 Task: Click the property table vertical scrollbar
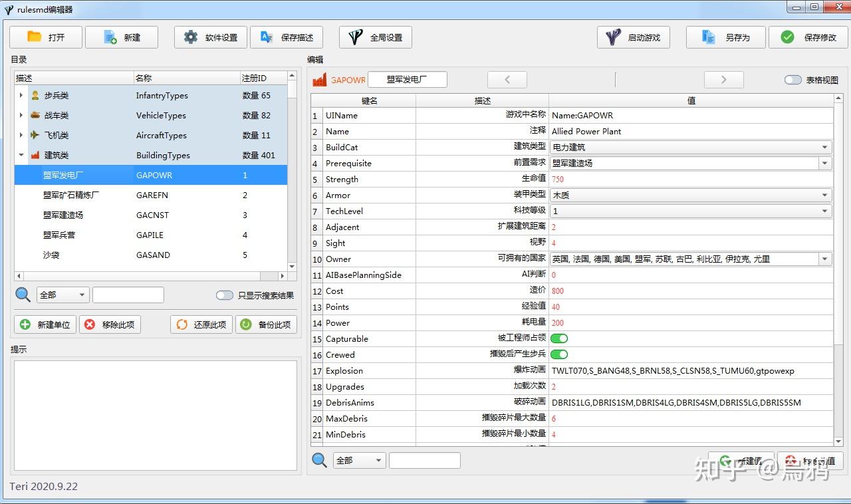[838, 269]
